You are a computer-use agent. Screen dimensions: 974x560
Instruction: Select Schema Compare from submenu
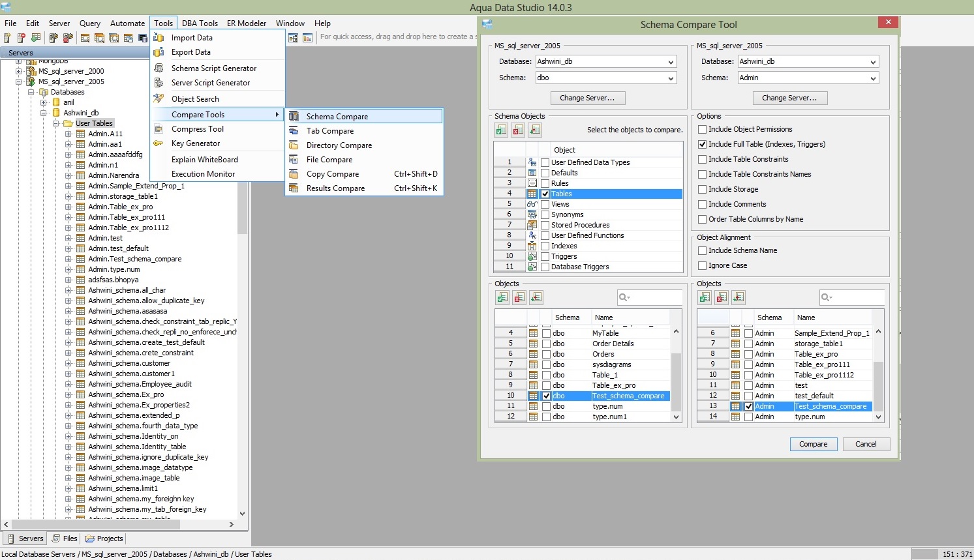[364, 116]
